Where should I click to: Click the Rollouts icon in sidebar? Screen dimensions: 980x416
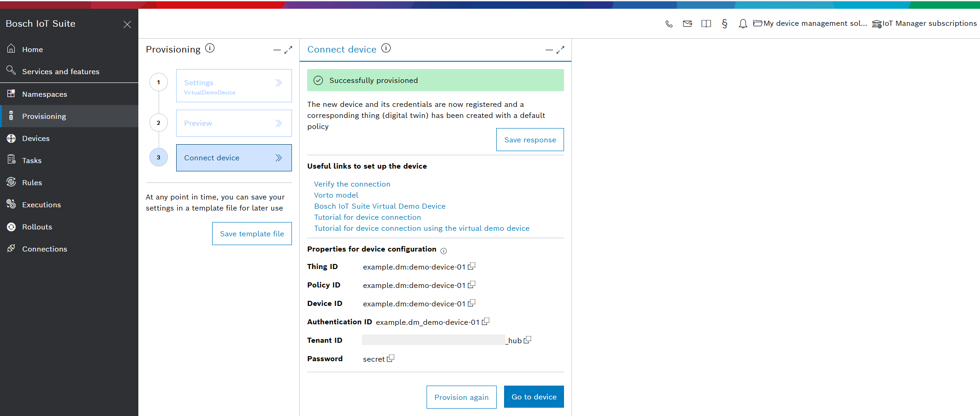pyautogui.click(x=11, y=227)
